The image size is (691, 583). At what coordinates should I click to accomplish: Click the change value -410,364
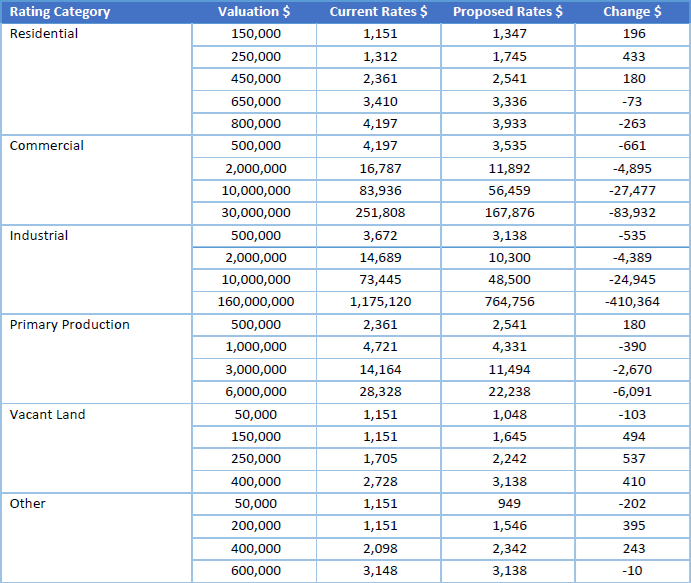[x=632, y=302]
